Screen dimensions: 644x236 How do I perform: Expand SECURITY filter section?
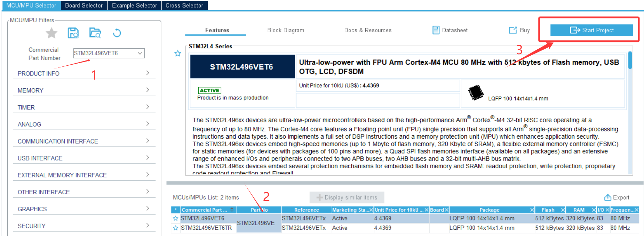84,226
